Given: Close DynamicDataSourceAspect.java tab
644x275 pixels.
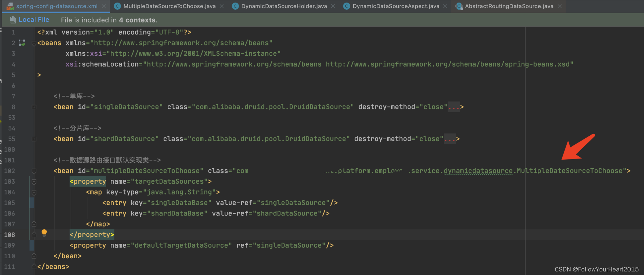Looking at the screenshot, I should click(x=445, y=6).
